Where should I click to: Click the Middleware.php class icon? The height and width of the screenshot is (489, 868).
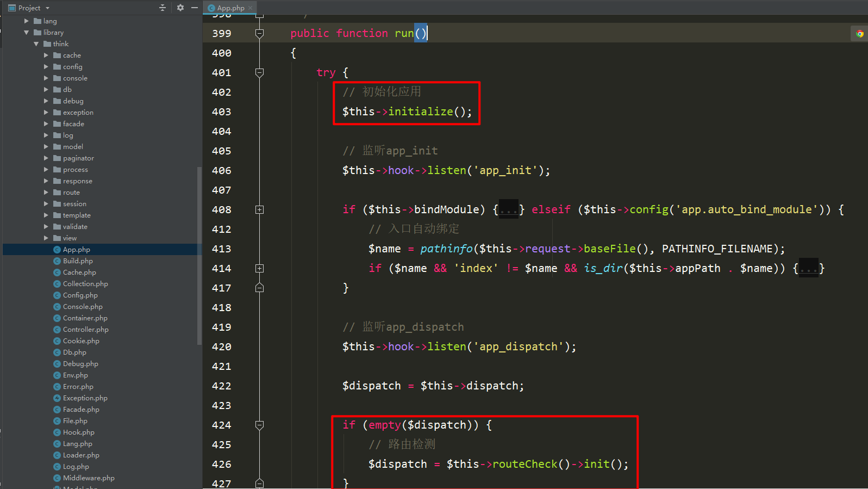coord(57,478)
